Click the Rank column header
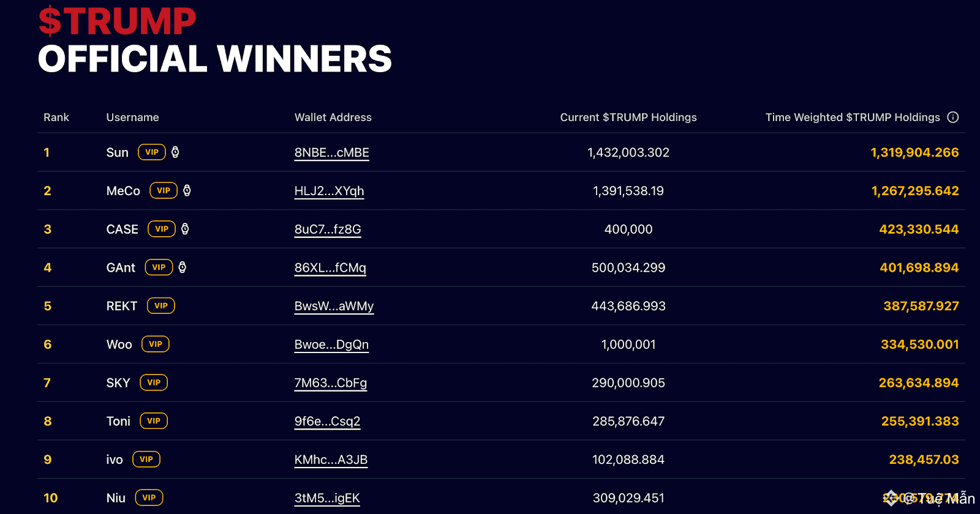 56,117
